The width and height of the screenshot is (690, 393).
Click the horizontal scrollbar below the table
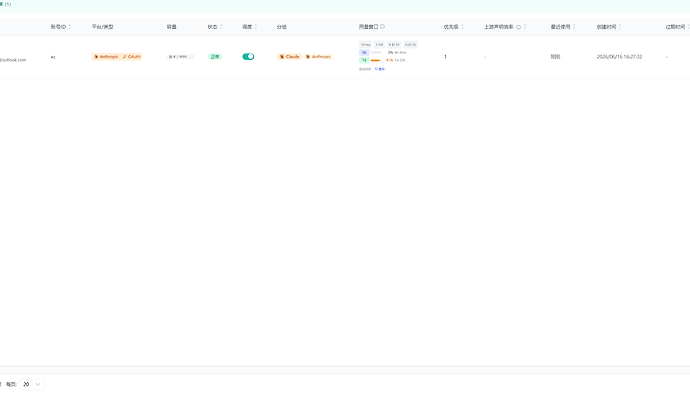[x=345, y=370]
